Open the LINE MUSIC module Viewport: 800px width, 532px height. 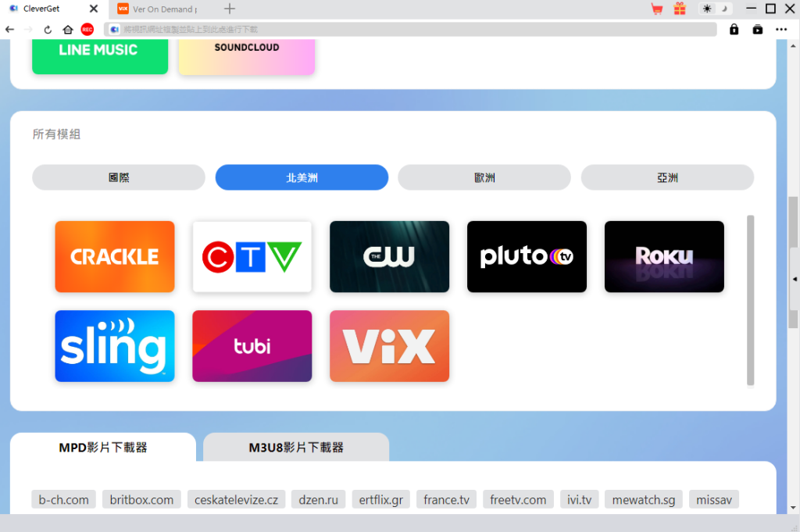pyautogui.click(x=100, y=55)
